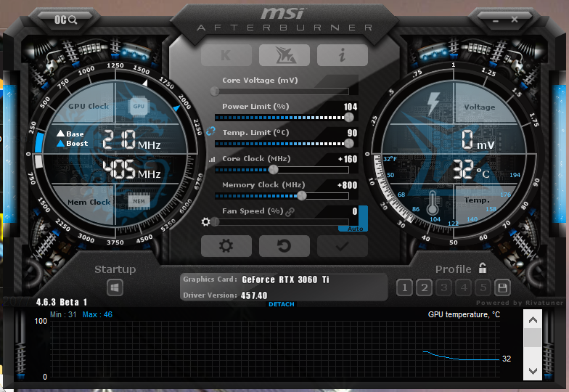Click Power Limit slider handle
The image size is (569, 392).
pos(348,118)
